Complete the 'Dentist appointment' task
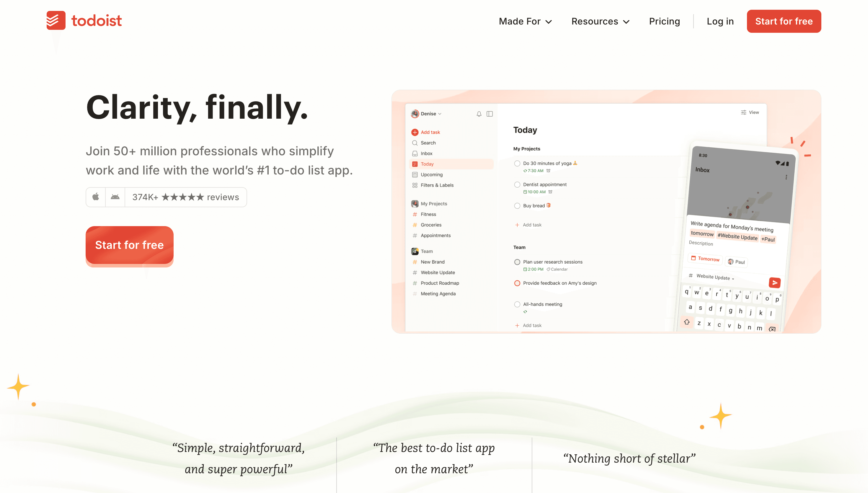 point(517,185)
